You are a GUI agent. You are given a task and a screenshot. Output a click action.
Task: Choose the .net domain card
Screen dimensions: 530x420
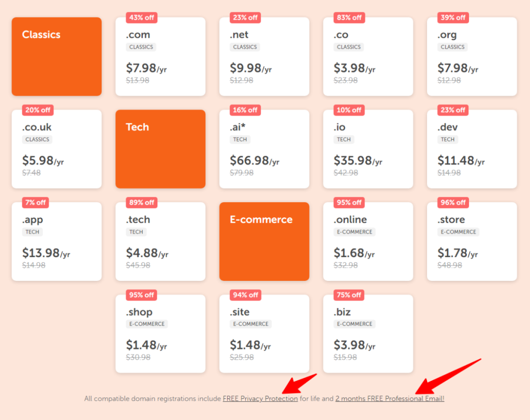[x=264, y=57]
